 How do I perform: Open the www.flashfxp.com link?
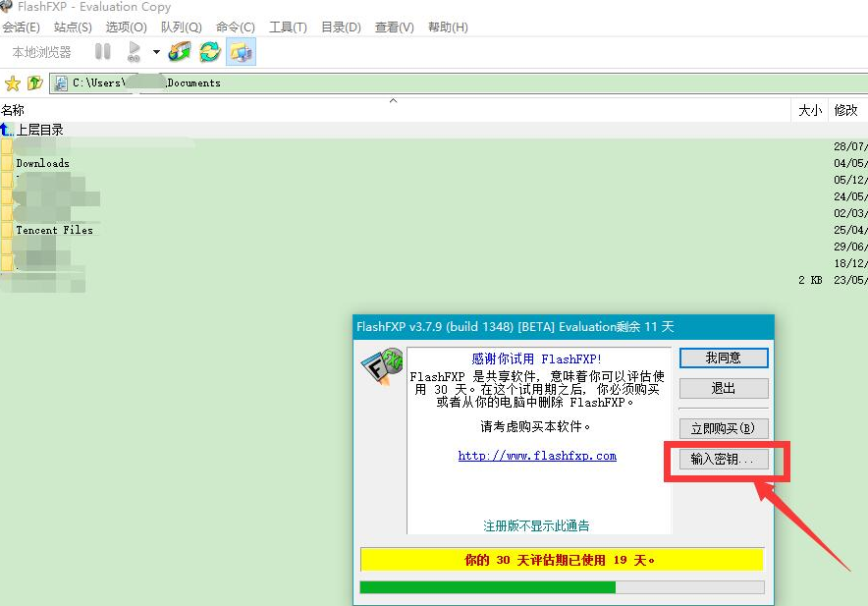coord(537,456)
